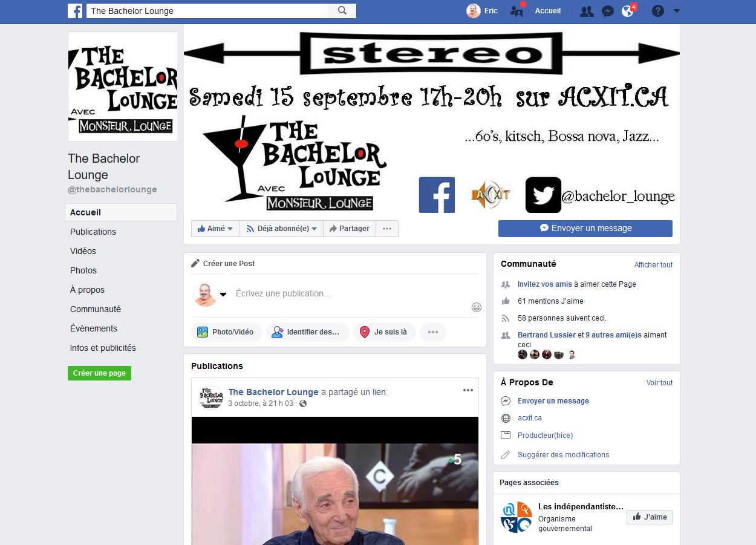Click the Find Friends icon next to Eric

point(516,11)
